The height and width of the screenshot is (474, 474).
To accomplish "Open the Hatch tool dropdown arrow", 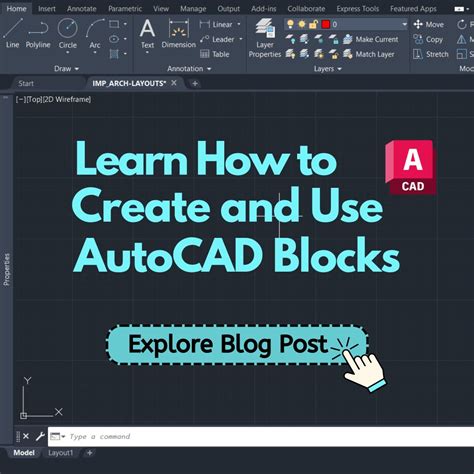I will (x=125, y=54).
